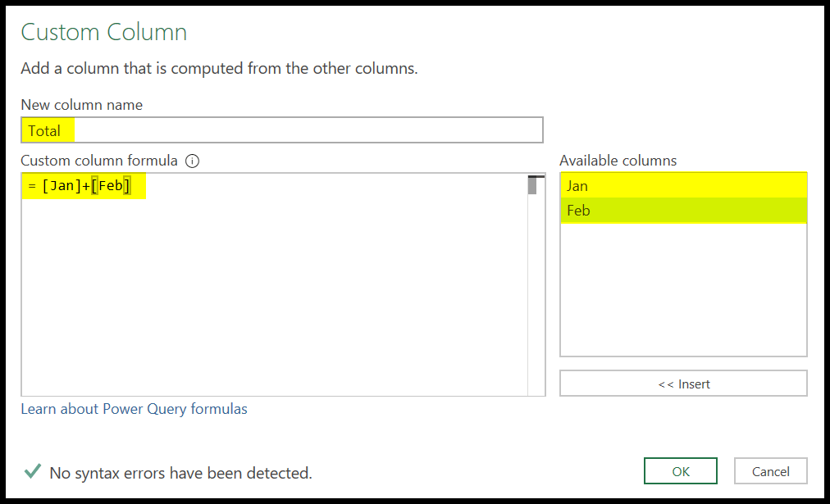Click the New column name label

81,105
